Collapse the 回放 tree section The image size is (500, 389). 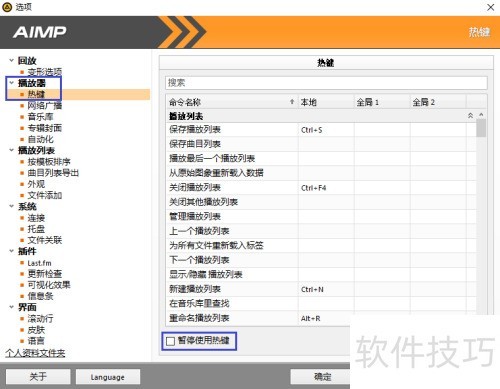(11, 60)
